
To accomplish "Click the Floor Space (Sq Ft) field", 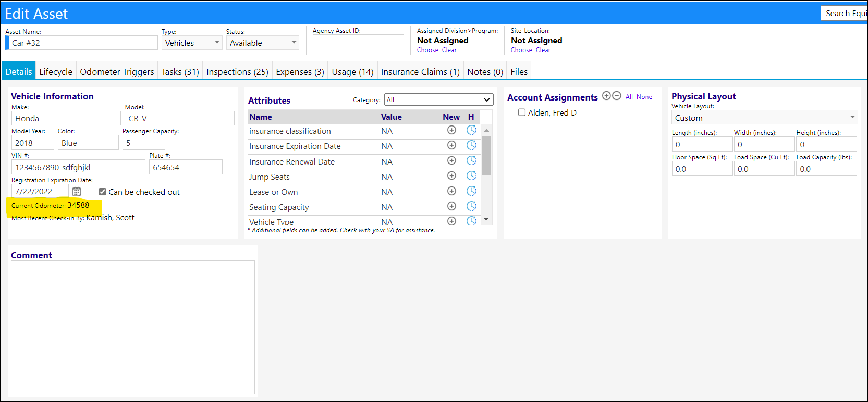I will click(702, 169).
